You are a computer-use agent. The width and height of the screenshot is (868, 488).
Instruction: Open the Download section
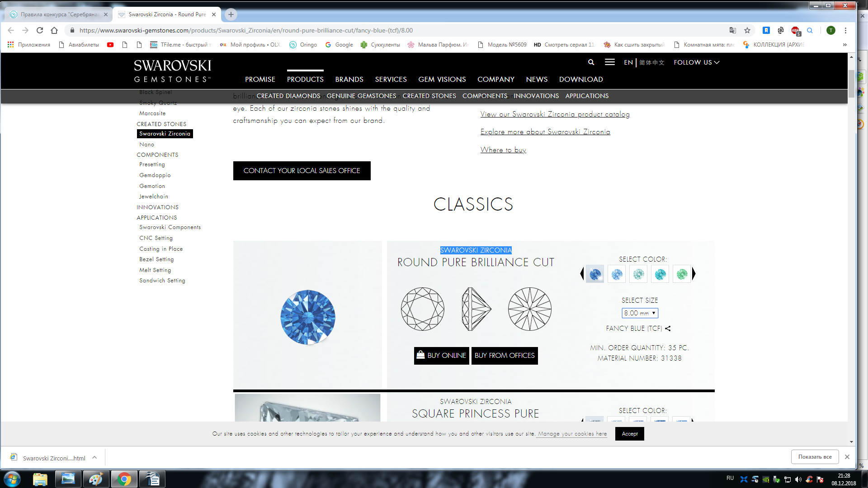(x=581, y=80)
